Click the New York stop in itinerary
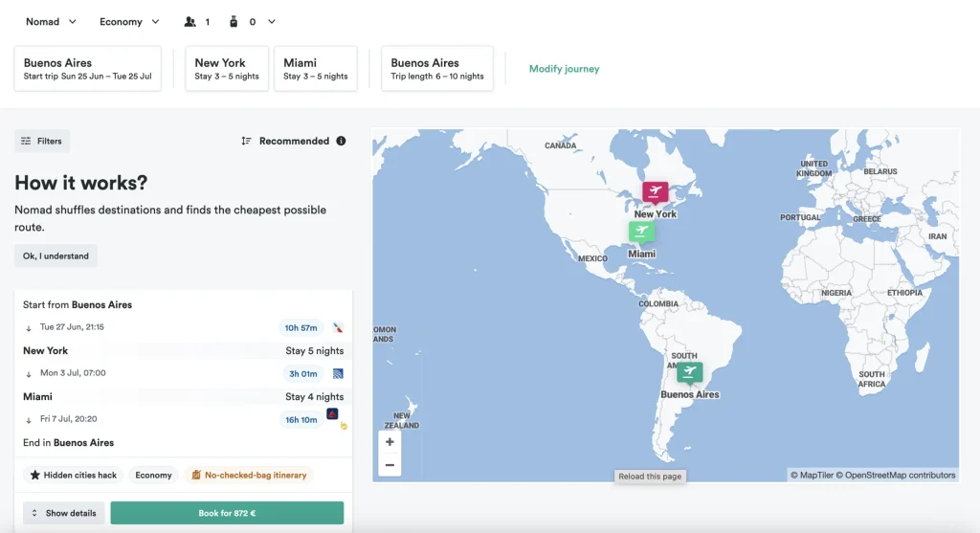980x533 pixels. click(x=45, y=350)
